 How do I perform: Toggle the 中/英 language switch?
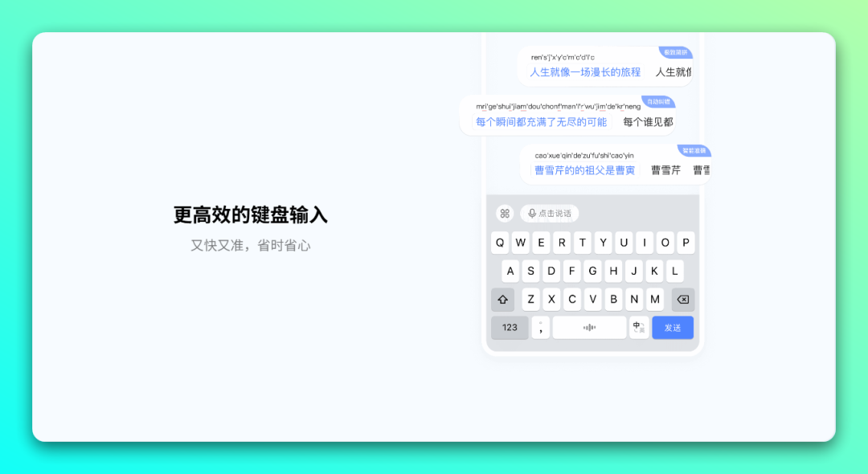(639, 327)
